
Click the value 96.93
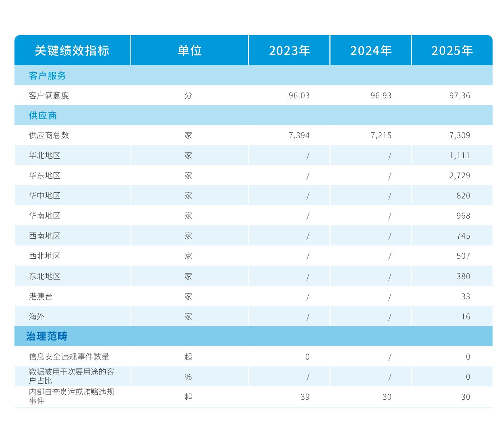381,95
